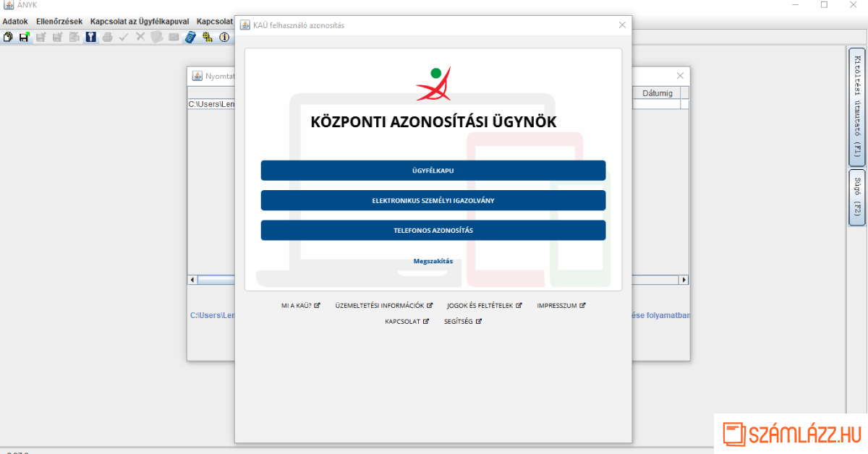Choose the ÜGYFÉLKAPU login button
Screen dimensions: 868x454
coord(433,171)
